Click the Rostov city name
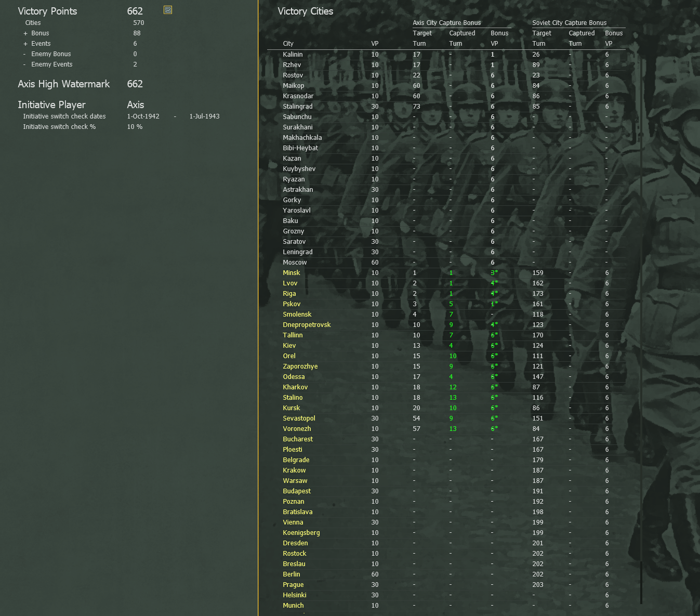 293,75
